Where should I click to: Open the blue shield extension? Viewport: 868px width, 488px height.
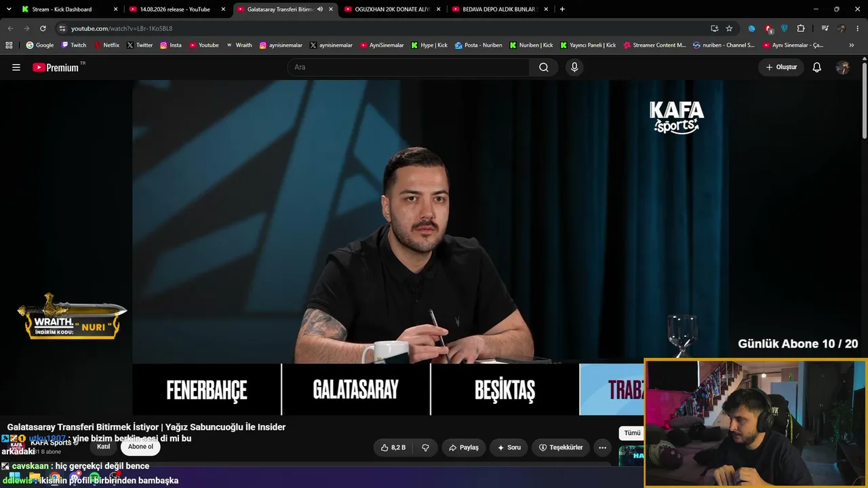[785, 28]
